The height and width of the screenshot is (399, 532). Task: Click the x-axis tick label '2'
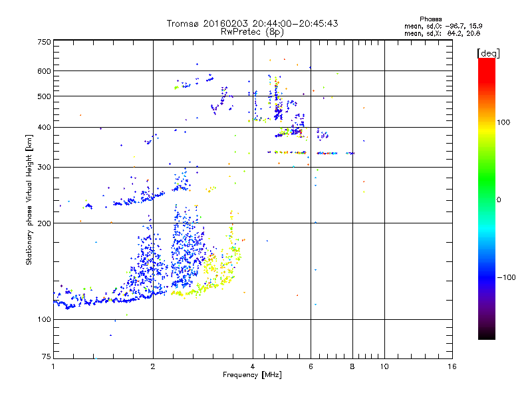tap(153, 366)
